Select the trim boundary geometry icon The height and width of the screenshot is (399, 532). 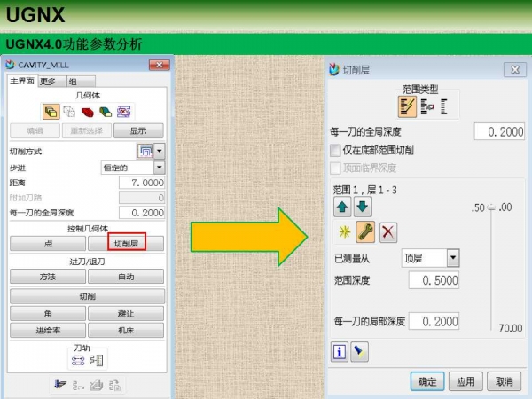click(x=123, y=112)
